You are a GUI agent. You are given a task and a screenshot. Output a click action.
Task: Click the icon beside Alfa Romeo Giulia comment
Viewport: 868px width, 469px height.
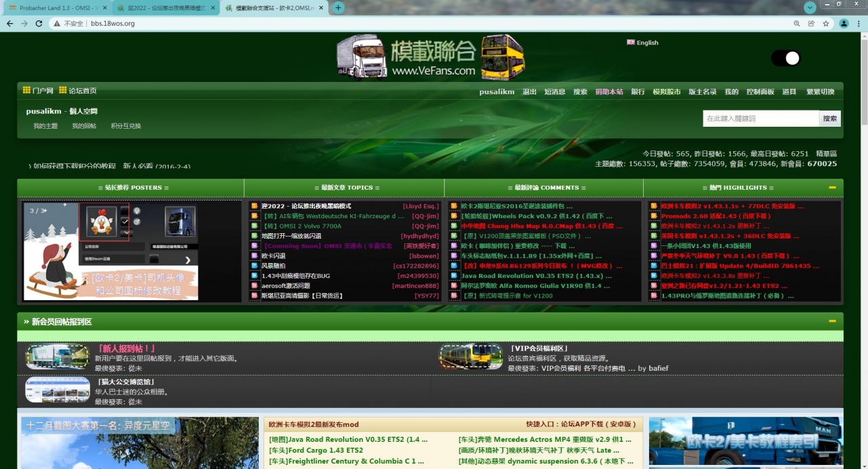coord(453,286)
